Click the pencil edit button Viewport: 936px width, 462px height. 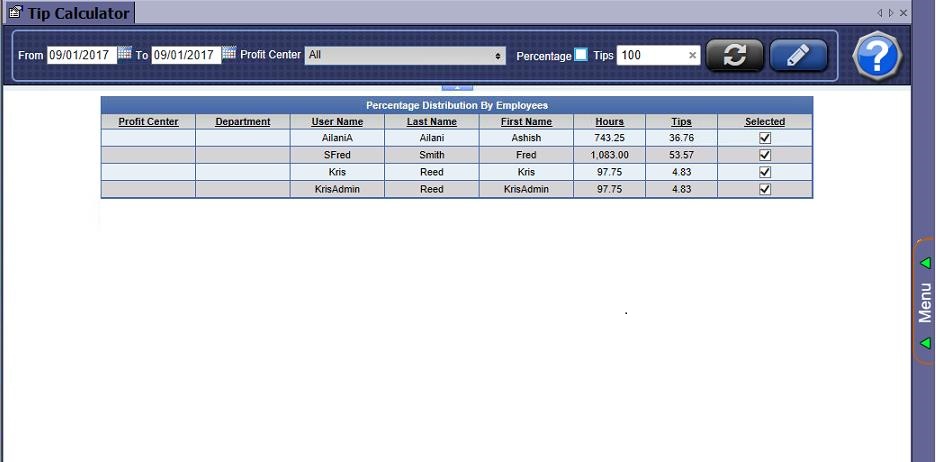tap(798, 56)
